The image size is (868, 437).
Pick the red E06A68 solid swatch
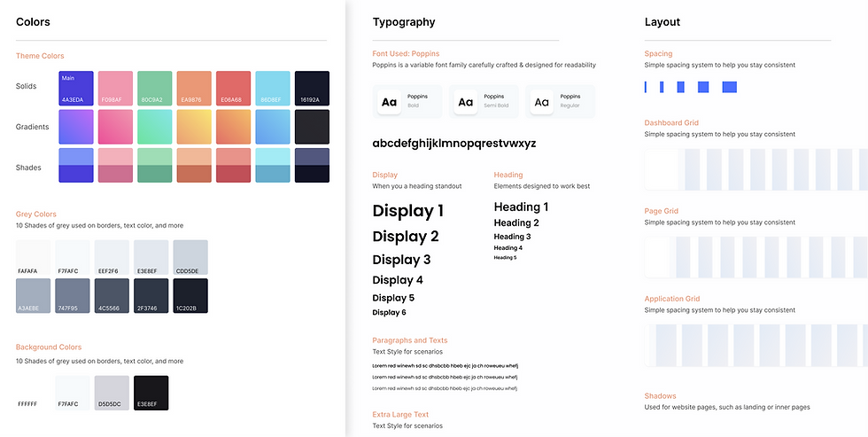coord(233,88)
